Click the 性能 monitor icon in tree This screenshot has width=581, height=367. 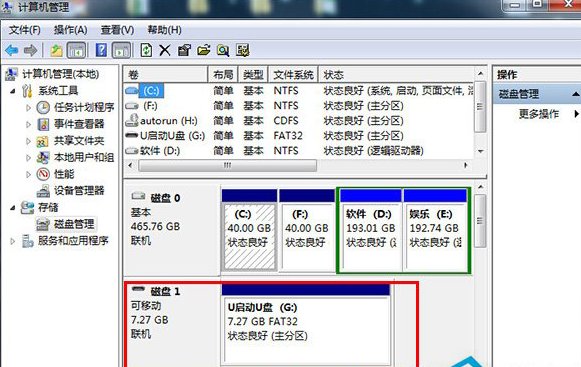pyautogui.click(x=43, y=174)
